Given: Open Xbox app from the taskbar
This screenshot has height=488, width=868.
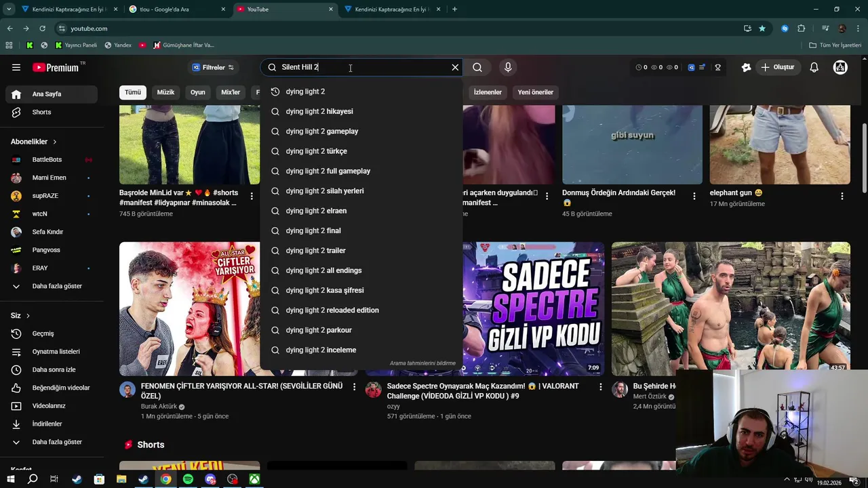Looking at the screenshot, I should click(x=254, y=479).
